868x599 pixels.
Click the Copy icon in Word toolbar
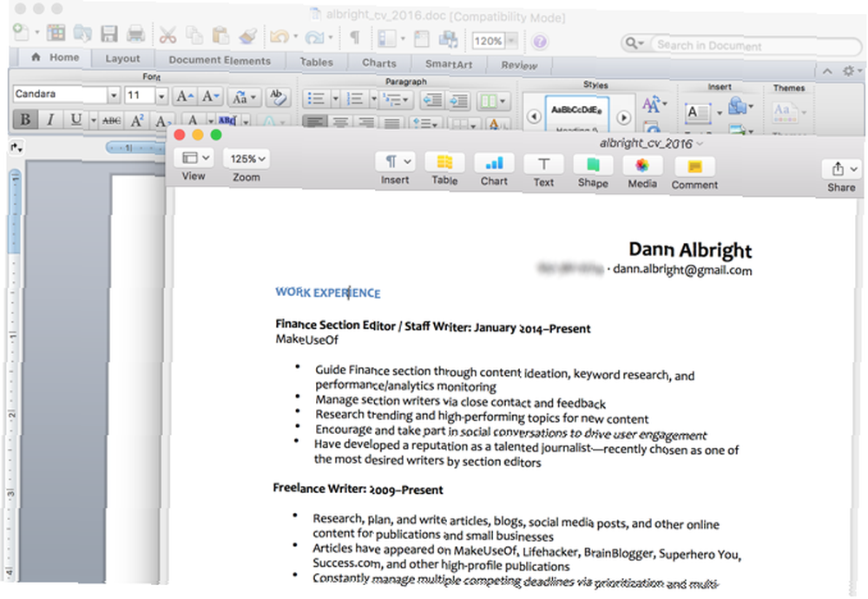coord(194,36)
